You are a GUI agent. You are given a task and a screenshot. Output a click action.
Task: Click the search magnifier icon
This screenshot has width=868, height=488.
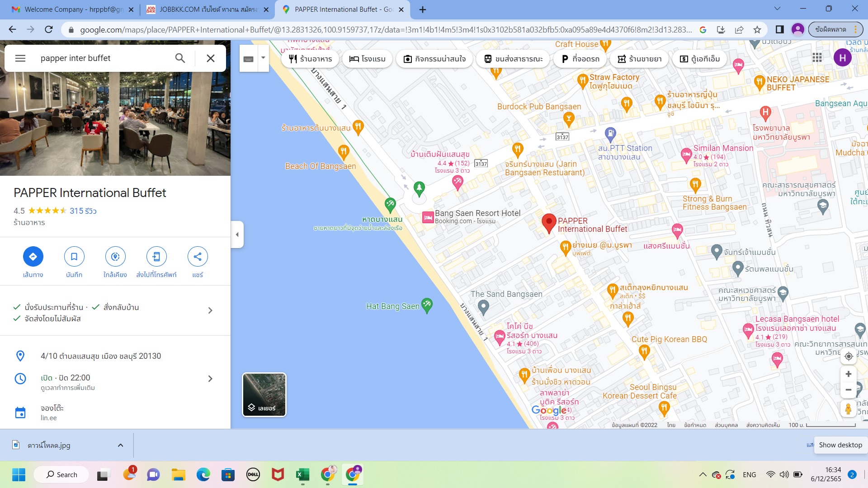[x=180, y=58]
